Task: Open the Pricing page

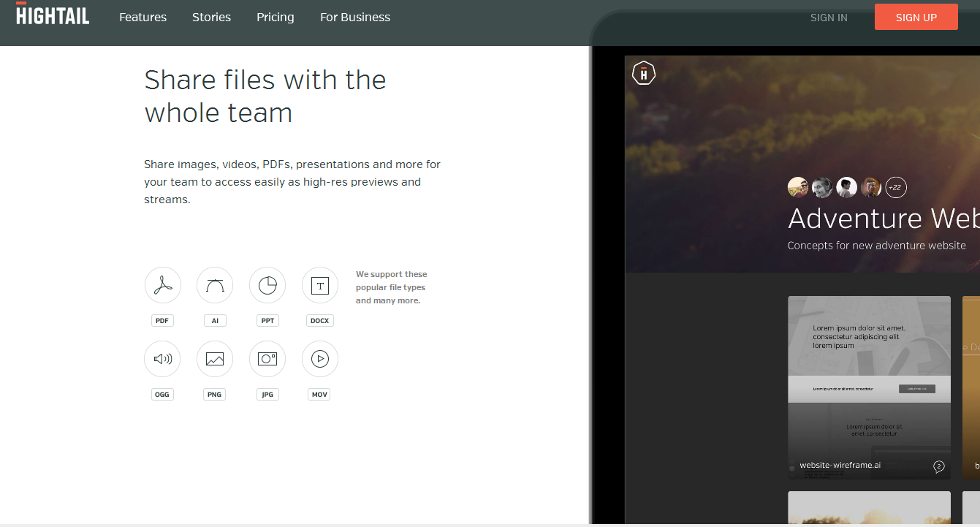Action: 276,17
